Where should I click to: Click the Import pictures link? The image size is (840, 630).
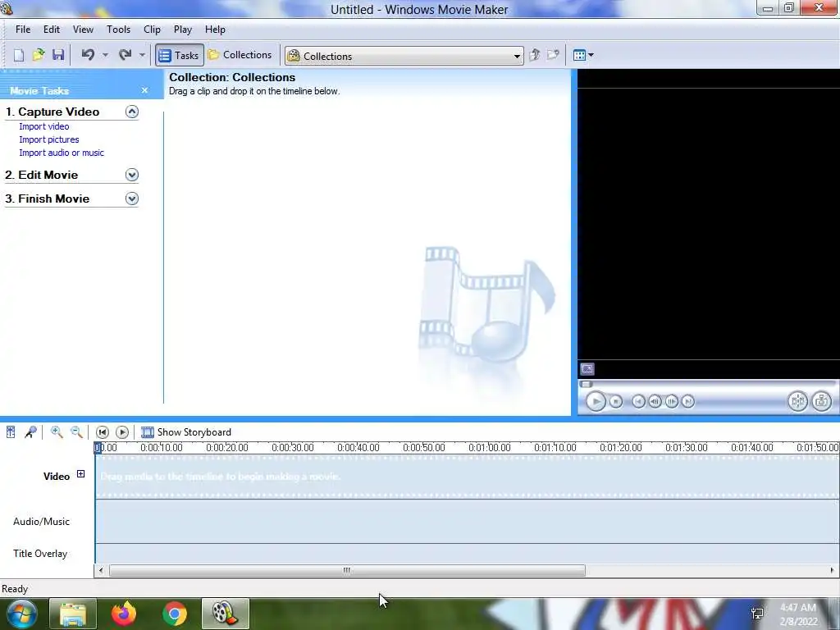(48, 139)
